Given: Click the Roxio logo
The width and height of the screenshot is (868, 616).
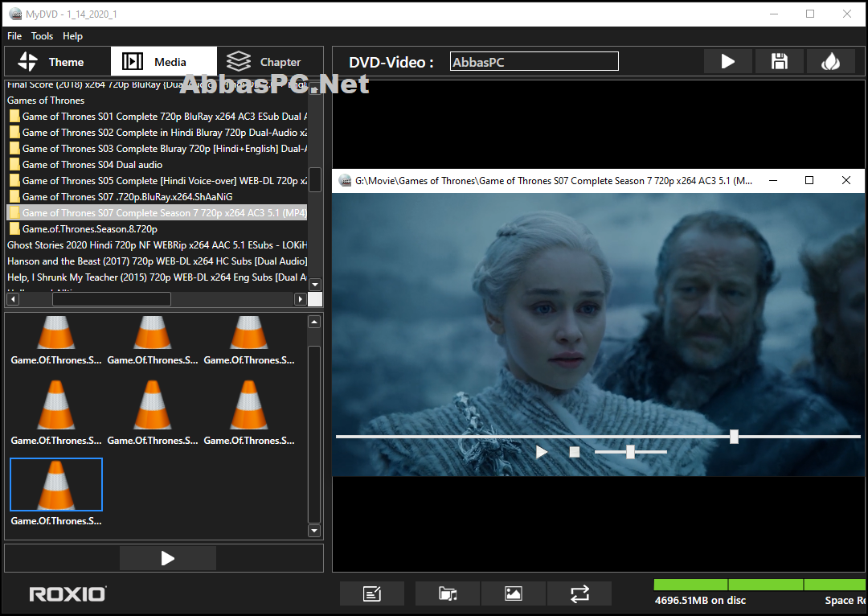Looking at the screenshot, I should (68, 594).
